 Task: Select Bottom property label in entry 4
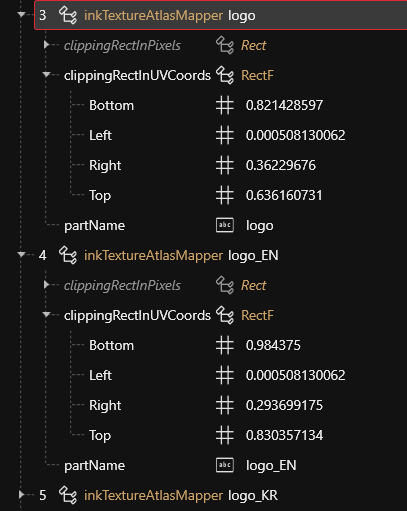112,345
